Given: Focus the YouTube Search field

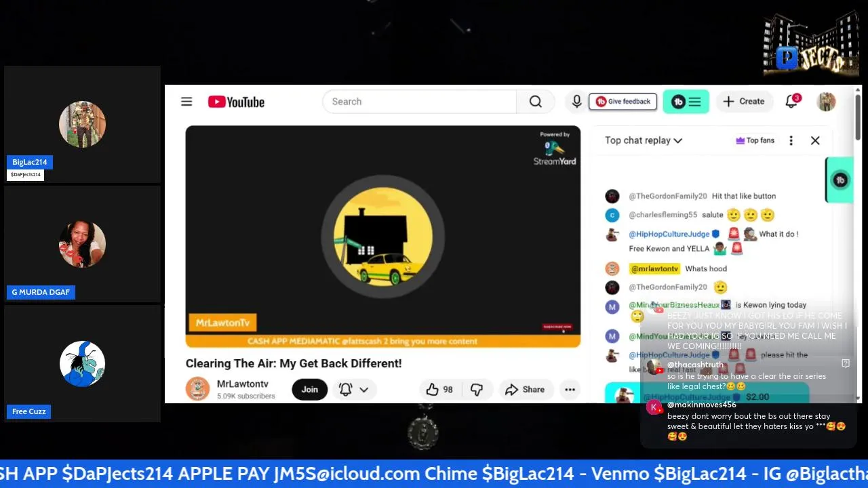Looking at the screenshot, I should [419, 102].
